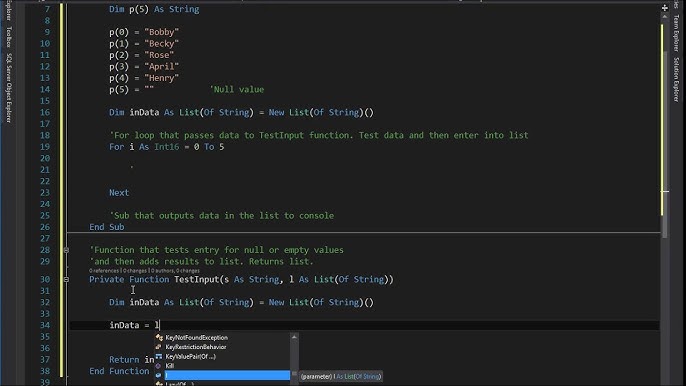Open the SQL Server Object Explorer tab
This screenshot has height=386, width=686.
[9, 88]
